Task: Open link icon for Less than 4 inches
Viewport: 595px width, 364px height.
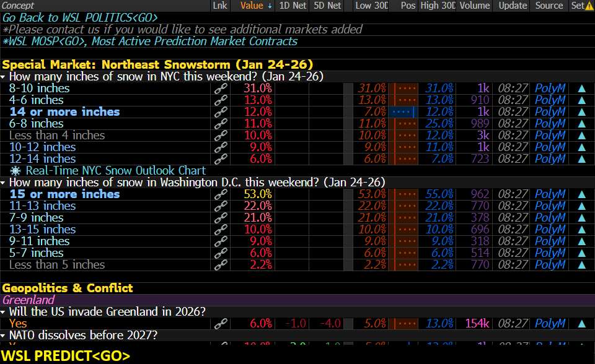Action: coord(221,136)
